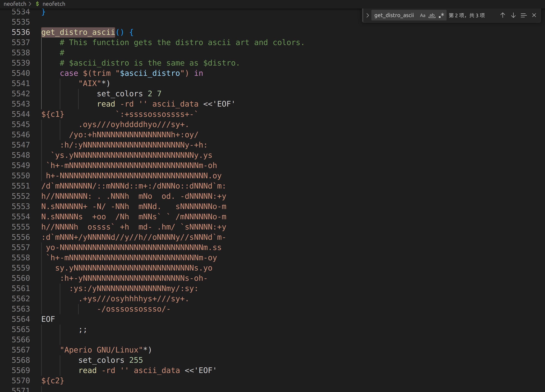Toggle match whole word option
The image size is (545, 392).
pos(432,15)
